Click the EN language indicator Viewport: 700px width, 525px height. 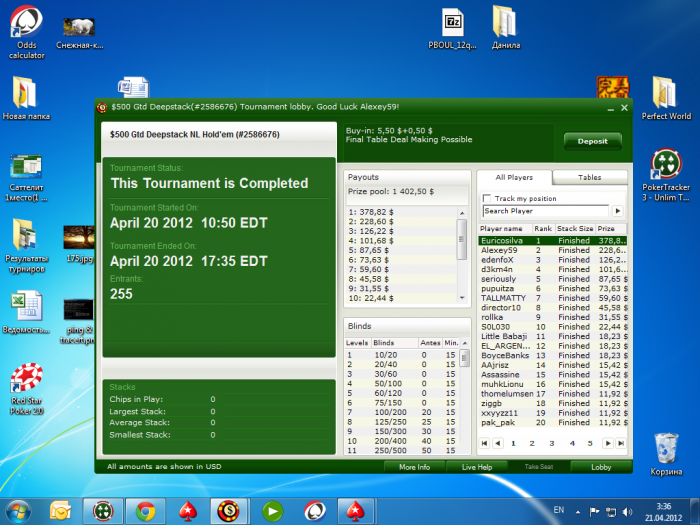click(x=558, y=510)
